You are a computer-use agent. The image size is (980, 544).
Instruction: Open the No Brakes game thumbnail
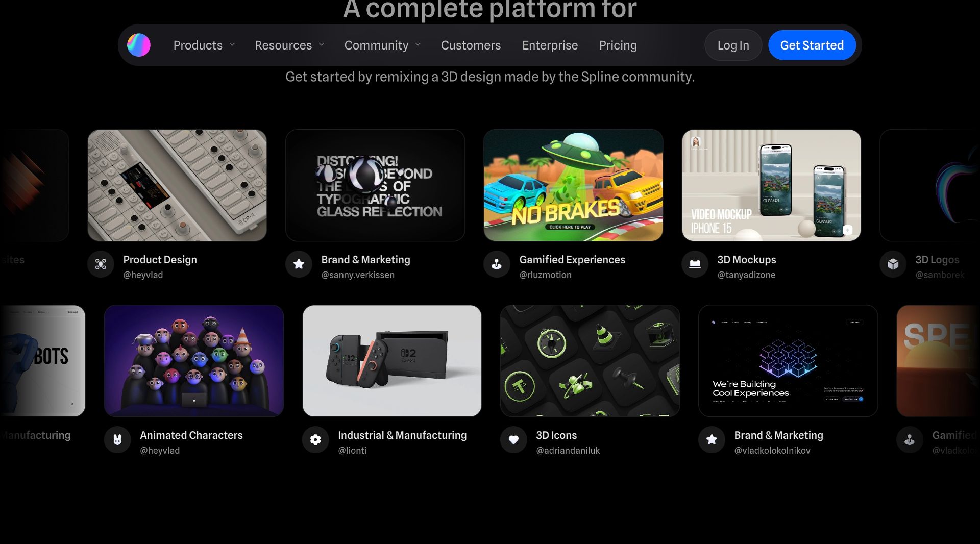pos(573,185)
